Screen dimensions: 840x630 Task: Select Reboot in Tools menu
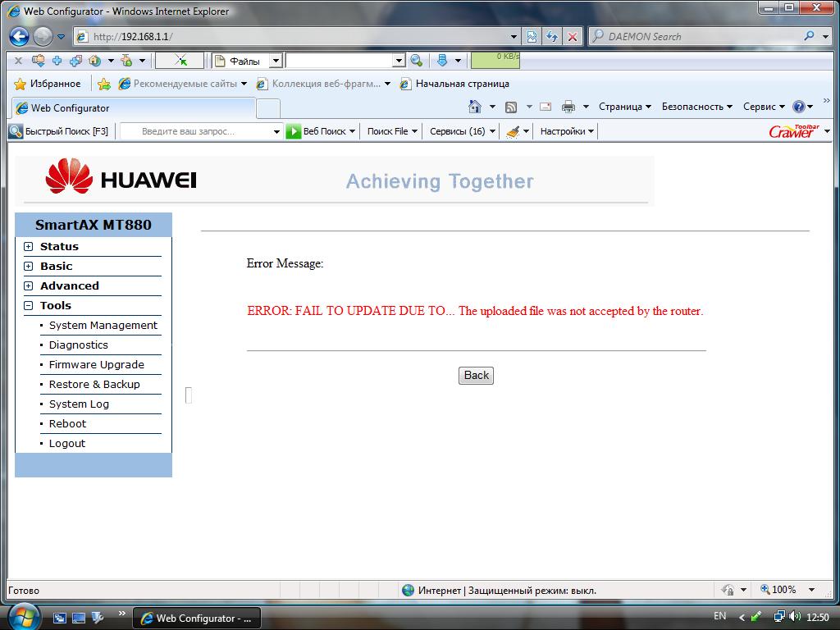point(67,424)
